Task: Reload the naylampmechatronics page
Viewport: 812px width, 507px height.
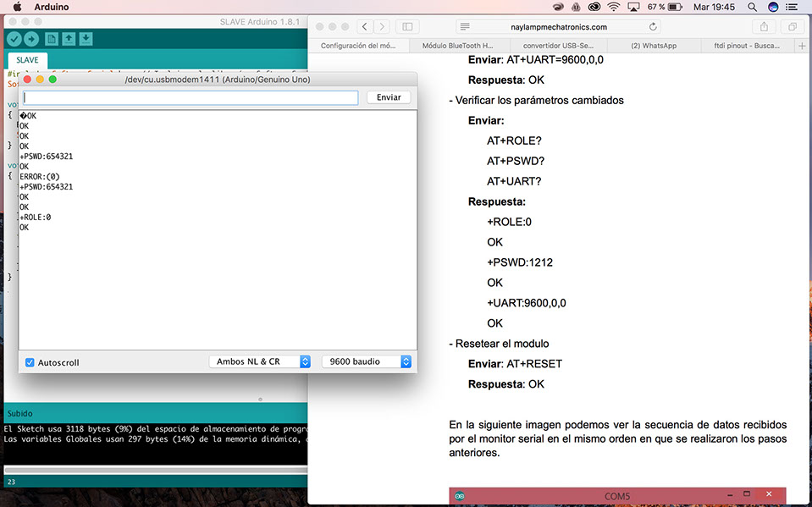Action: click(x=653, y=26)
